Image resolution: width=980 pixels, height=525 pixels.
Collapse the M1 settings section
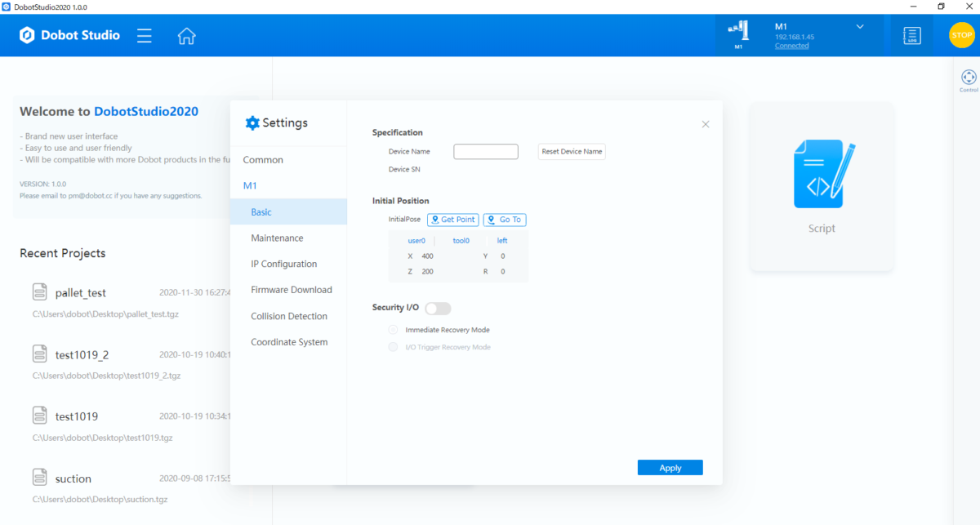click(x=250, y=186)
